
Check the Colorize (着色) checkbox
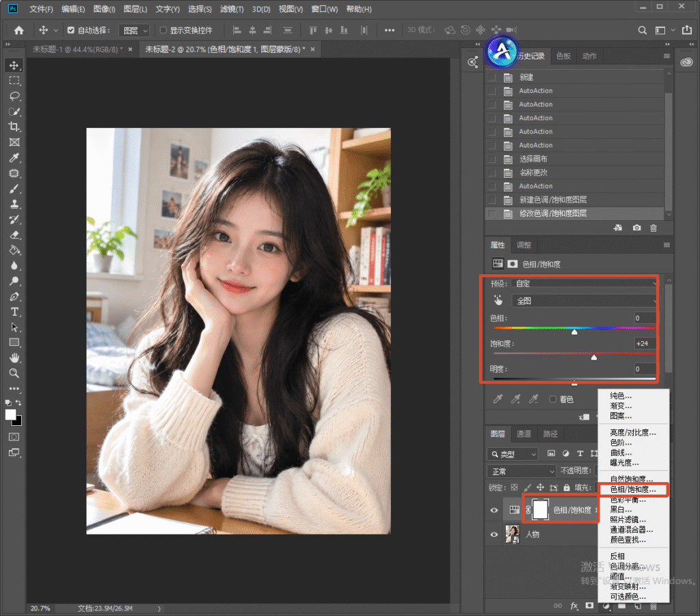point(552,399)
